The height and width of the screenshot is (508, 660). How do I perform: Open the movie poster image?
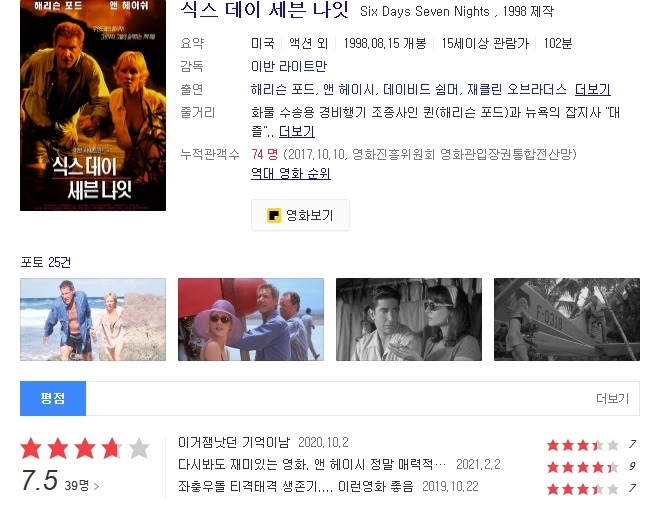(x=93, y=105)
